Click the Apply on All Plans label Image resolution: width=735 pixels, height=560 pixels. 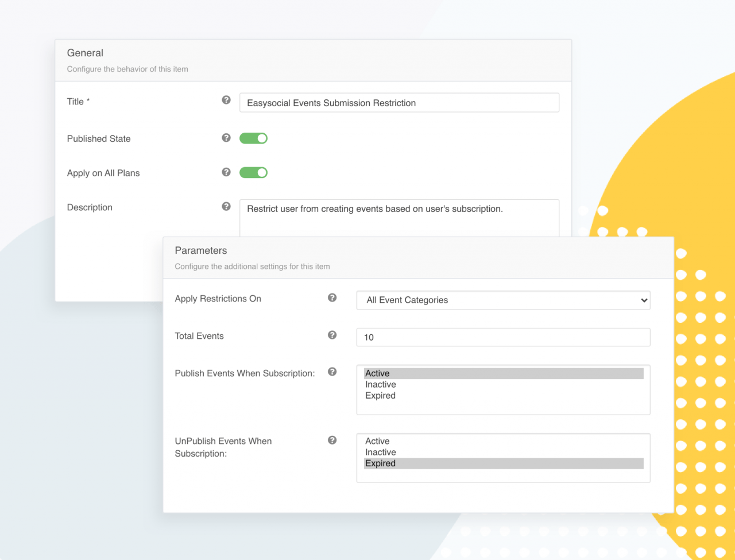103,173
